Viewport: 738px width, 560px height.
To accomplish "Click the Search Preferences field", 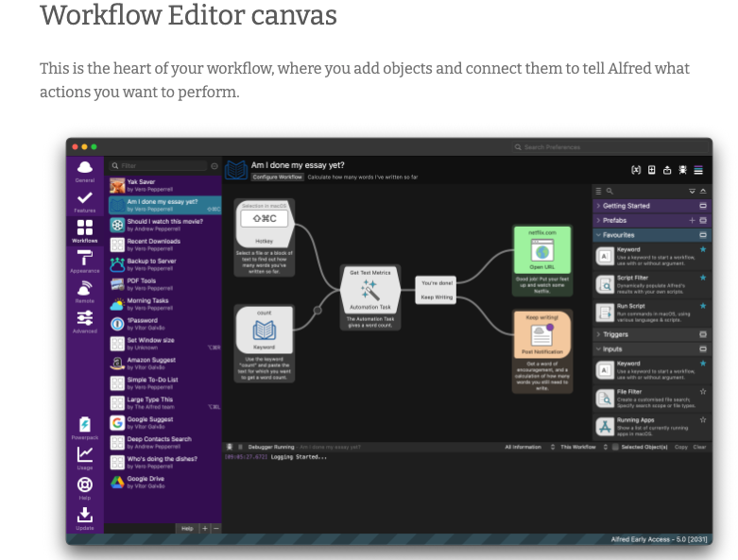I will (610, 147).
